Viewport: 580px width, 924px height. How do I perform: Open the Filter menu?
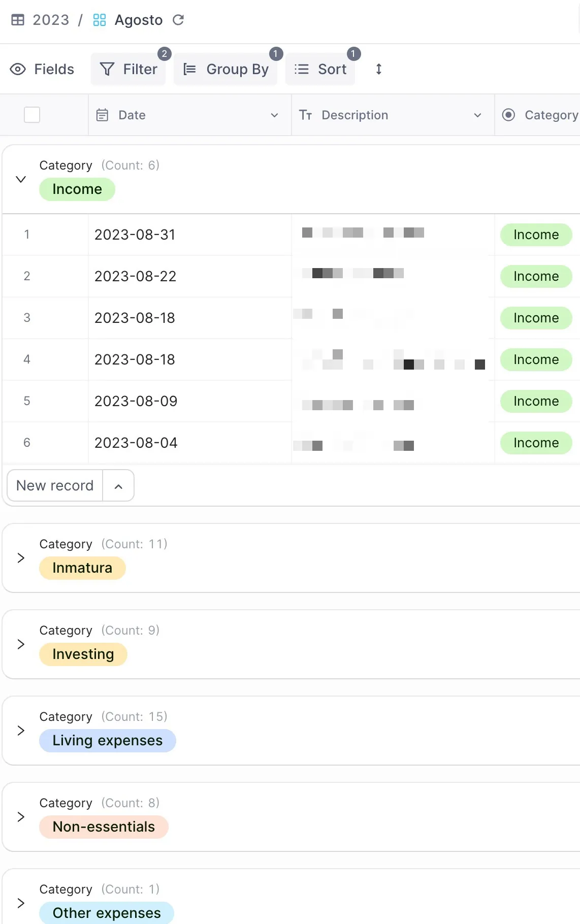click(x=129, y=69)
